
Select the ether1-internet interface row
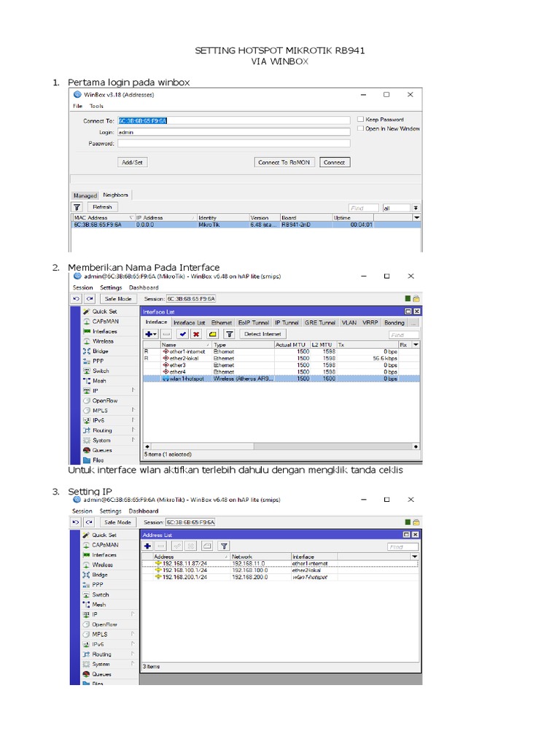click(281, 352)
